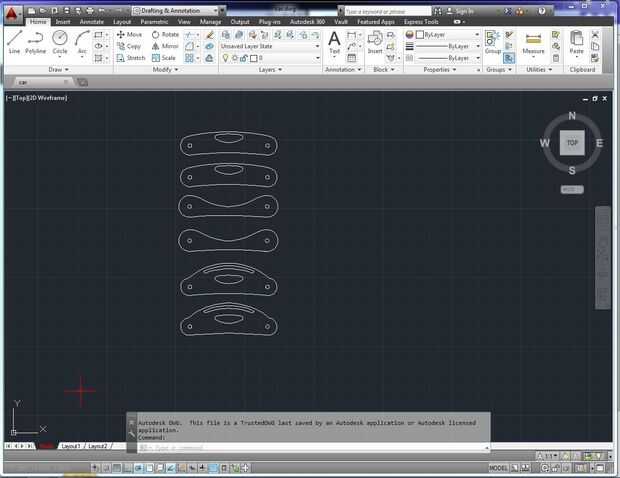Click the ByLayer object color swatch
This screenshot has width=620, height=478.
420,35
